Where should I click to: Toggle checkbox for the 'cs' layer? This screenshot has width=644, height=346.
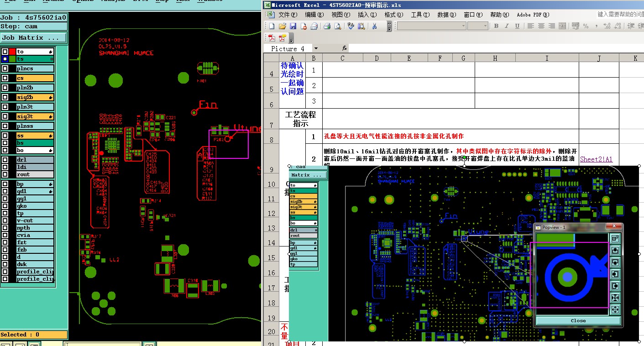(x=5, y=78)
